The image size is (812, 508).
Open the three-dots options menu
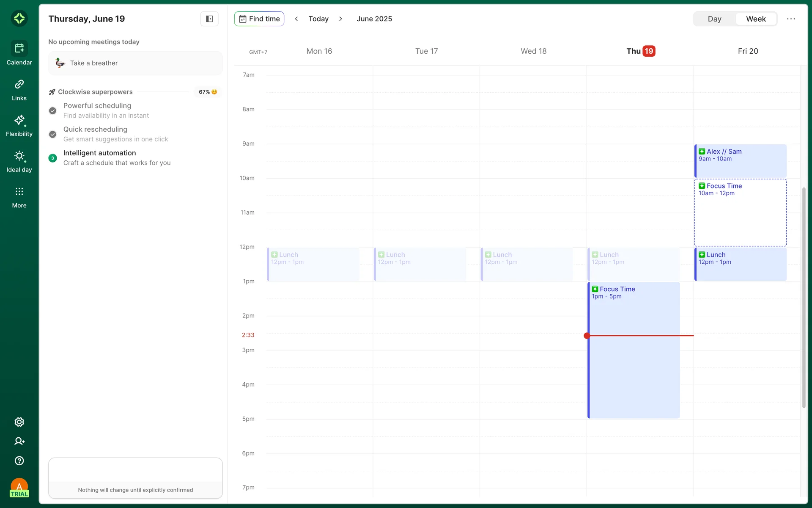[791, 19]
